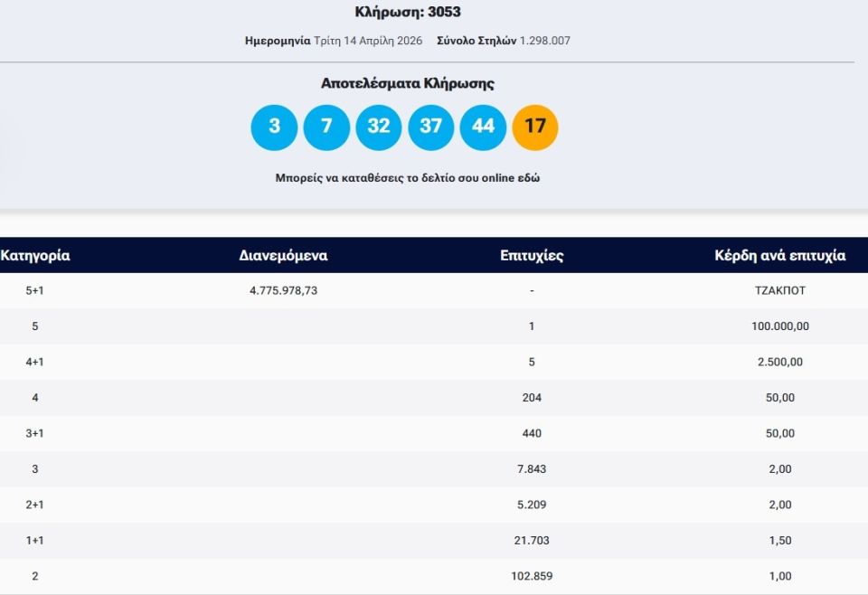Select the blue ball number 32
The width and height of the screenshot is (868, 595).
tap(379, 127)
